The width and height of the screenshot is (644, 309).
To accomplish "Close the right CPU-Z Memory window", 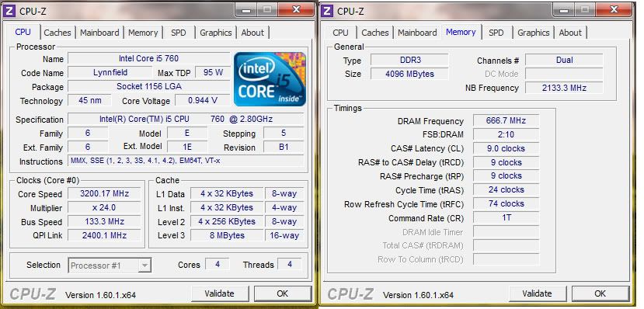I will (x=614, y=9).
